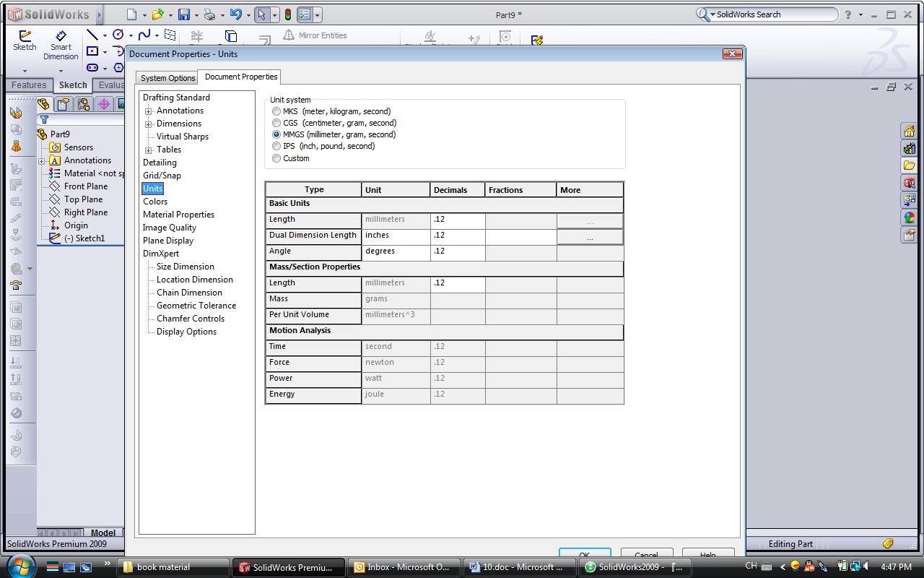Expand the Tables node in options tree
The image size is (924, 578).
pyautogui.click(x=149, y=150)
